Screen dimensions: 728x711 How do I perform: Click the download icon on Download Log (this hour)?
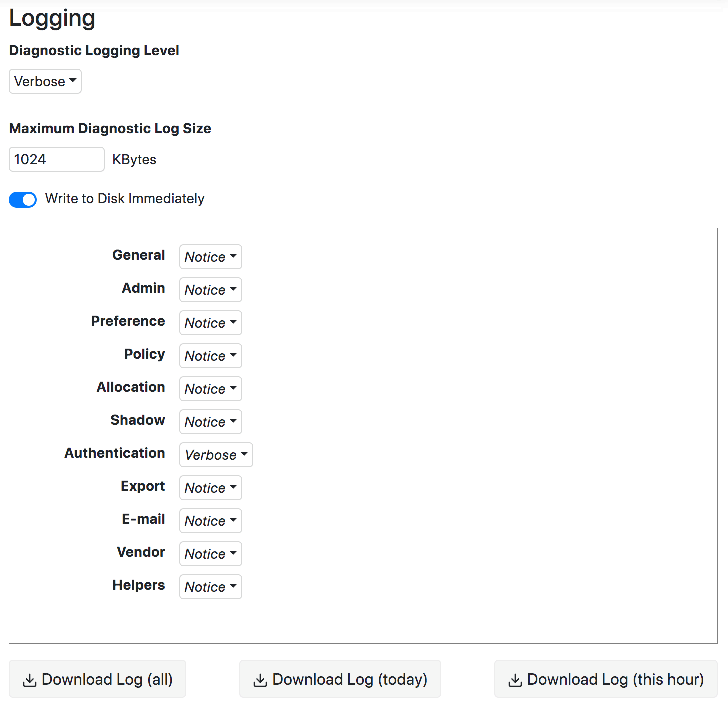(x=515, y=679)
